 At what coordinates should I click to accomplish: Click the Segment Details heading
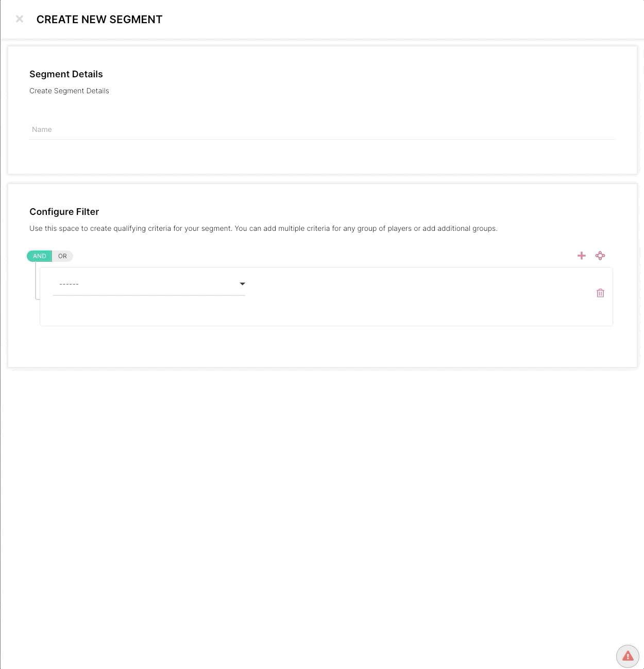pyautogui.click(x=66, y=74)
